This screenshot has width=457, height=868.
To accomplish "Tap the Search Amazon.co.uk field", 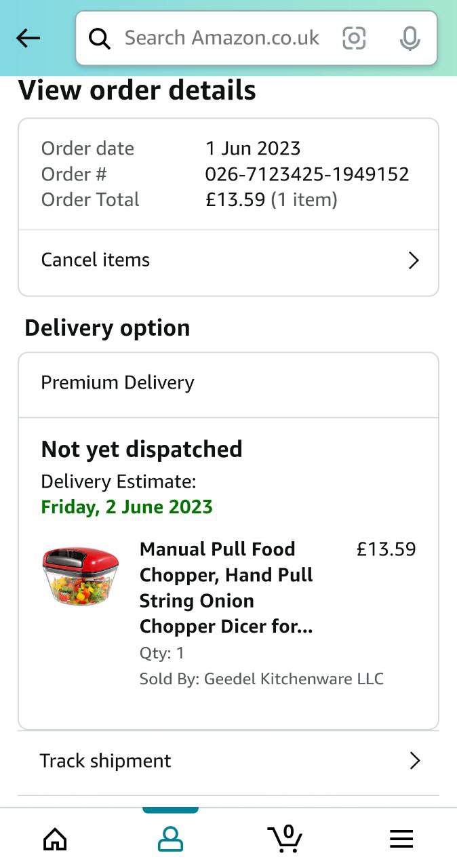I will coord(222,38).
